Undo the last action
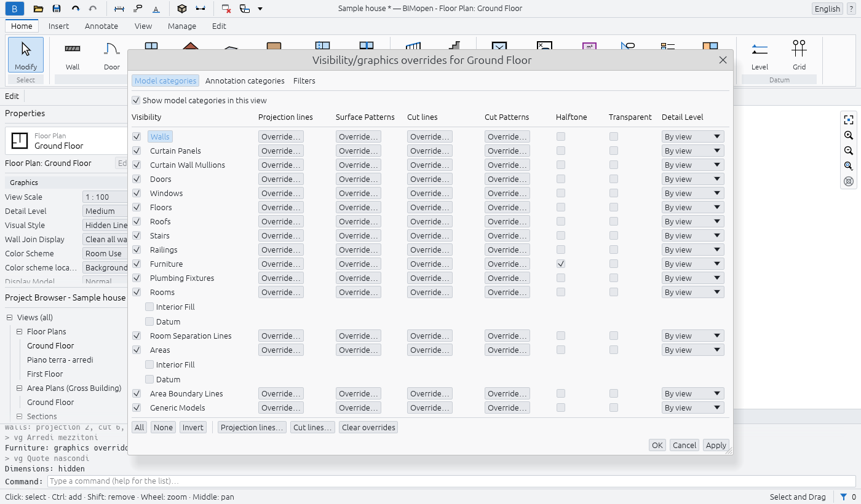861x504 pixels. pyautogui.click(x=75, y=9)
